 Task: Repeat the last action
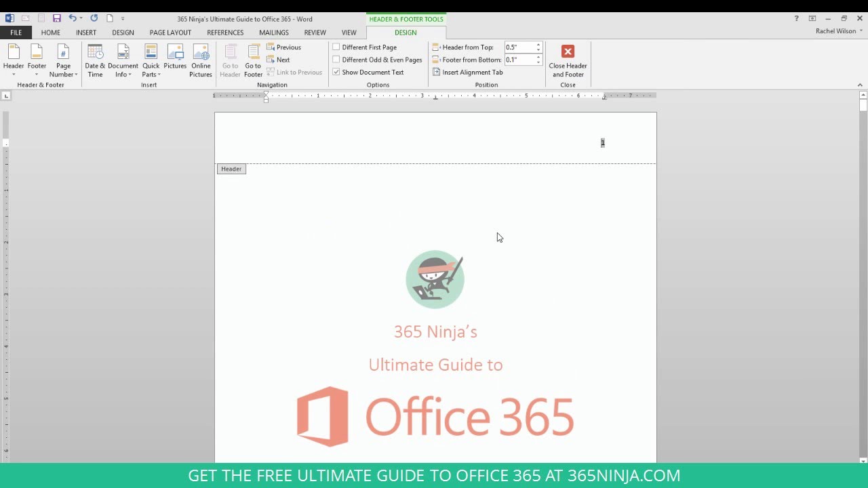pos(94,18)
